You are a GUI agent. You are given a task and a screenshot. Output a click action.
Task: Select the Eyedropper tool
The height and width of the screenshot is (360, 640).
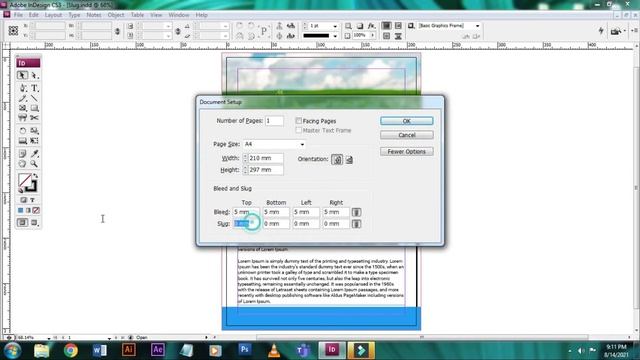pos(34,153)
